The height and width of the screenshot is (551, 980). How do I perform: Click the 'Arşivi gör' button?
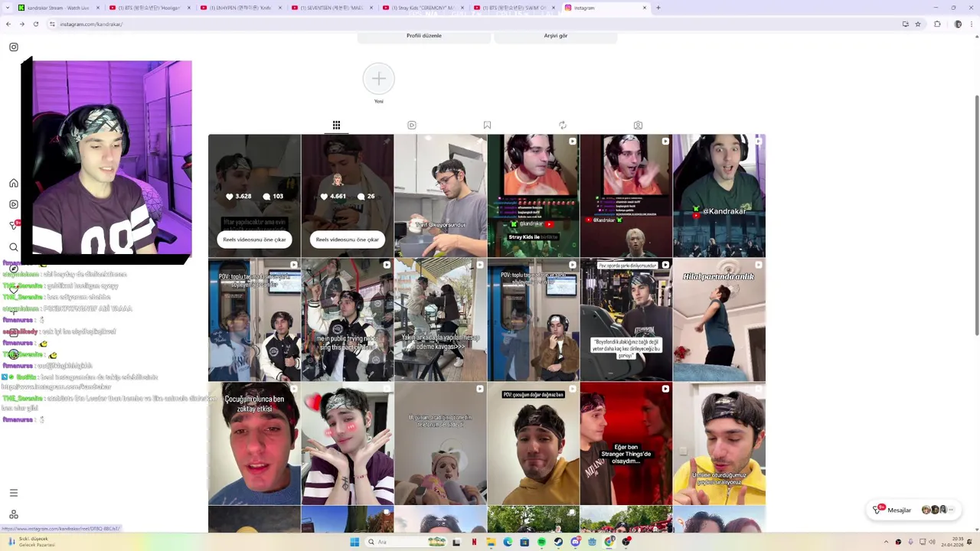click(556, 36)
